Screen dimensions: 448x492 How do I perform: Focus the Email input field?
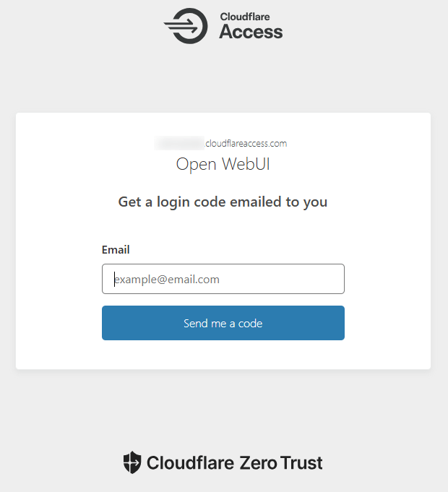(x=223, y=279)
